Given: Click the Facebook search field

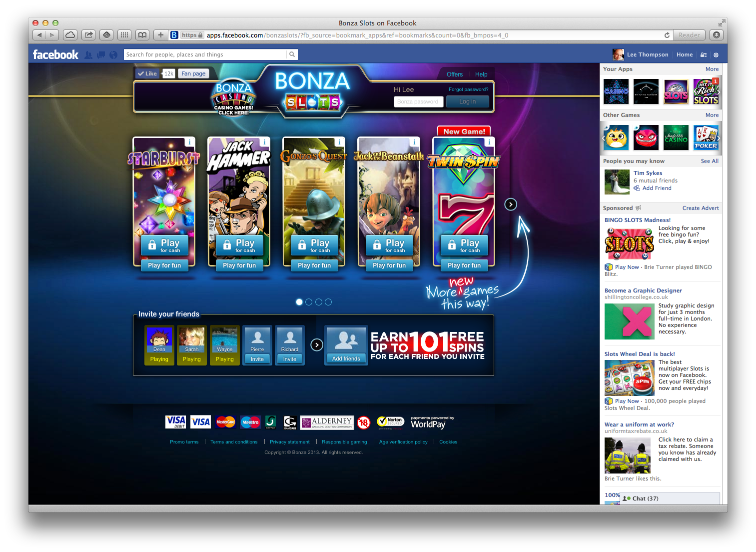Looking at the screenshot, I should (x=205, y=54).
